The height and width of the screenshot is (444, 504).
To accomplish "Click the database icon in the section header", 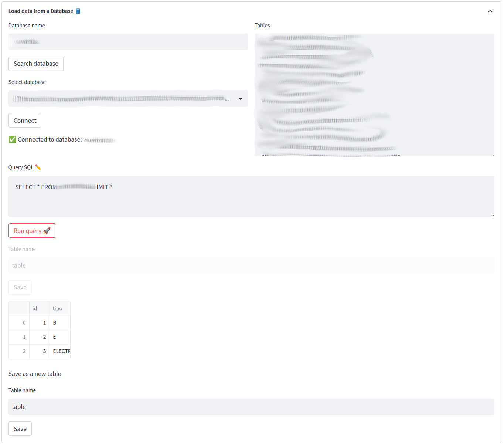I will 77,11.
